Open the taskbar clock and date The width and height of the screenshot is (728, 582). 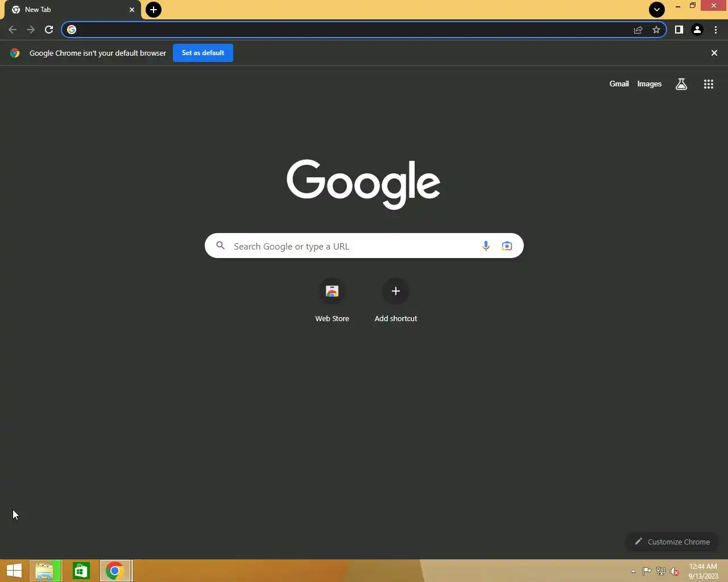pos(704,571)
